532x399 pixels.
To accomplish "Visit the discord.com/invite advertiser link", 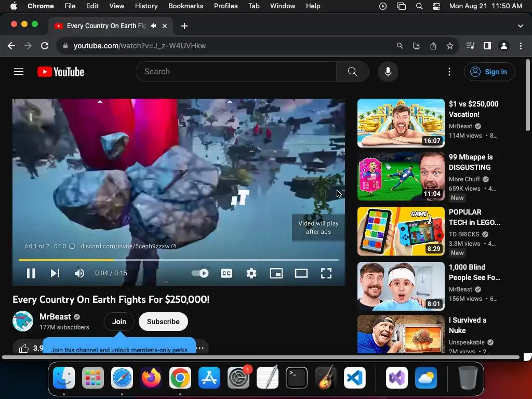I will click(128, 246).
